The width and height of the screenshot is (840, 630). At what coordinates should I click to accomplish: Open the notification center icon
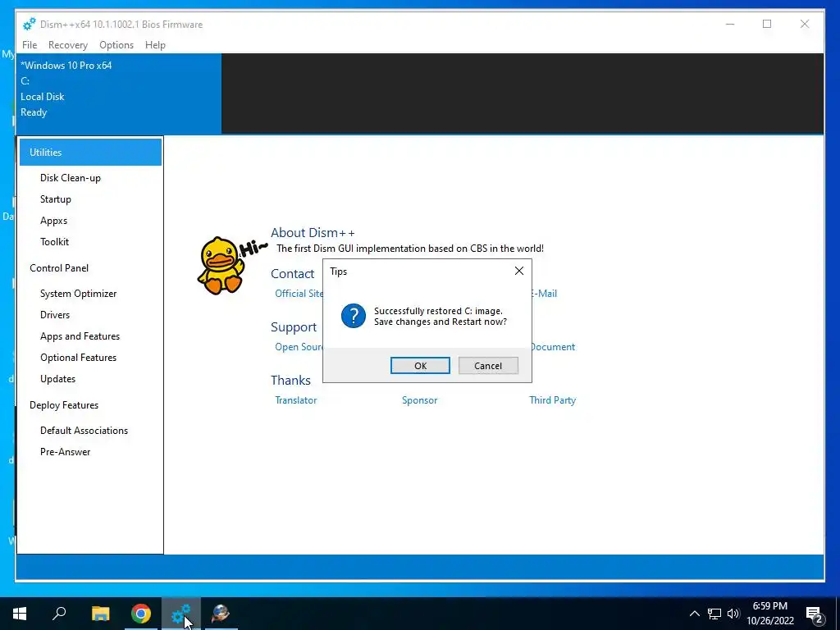point(815,614)
